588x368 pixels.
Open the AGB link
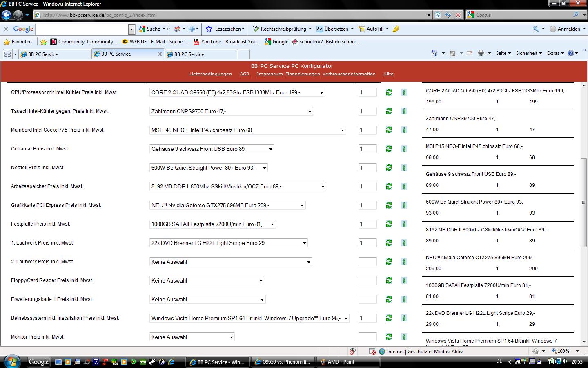pos(245,74)
